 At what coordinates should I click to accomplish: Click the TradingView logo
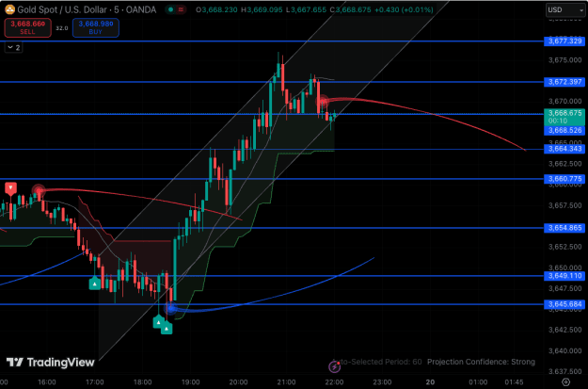click(50, 363)
